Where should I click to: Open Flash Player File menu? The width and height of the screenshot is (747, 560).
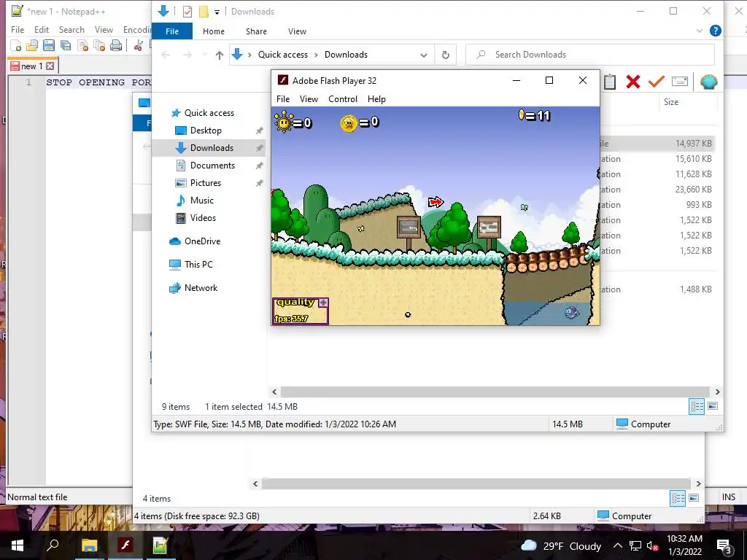pos(283,99)
